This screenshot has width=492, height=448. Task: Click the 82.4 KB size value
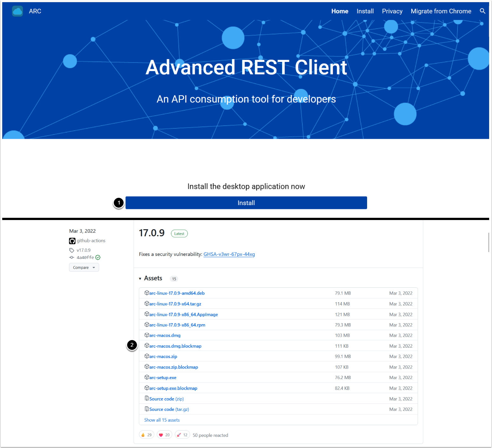(x=342, y=388)
